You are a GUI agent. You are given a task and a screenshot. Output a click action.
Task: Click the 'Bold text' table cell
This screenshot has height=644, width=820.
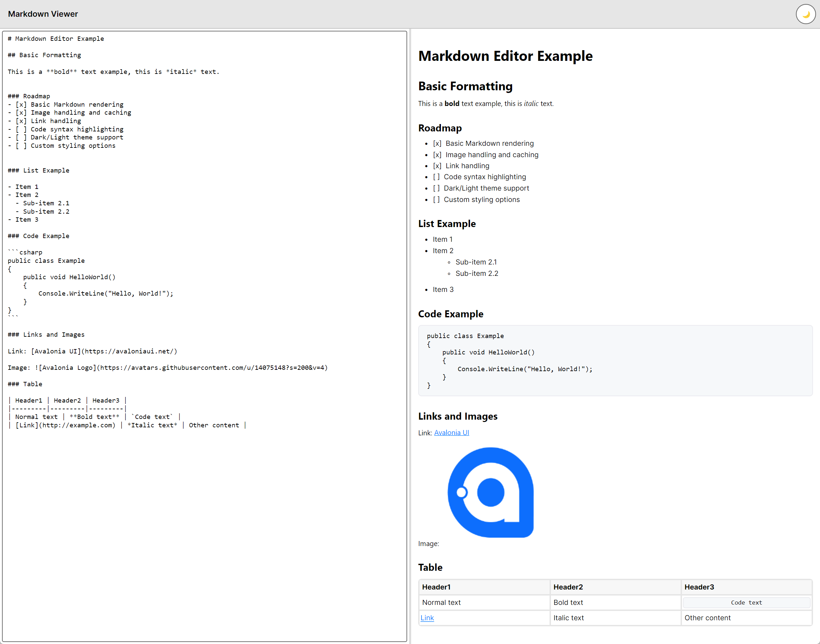(568, 603)
